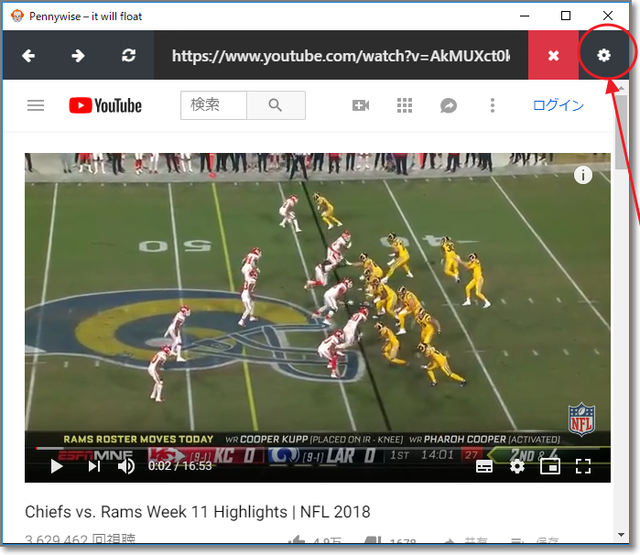Screen dimensions: 640x555
Task: Open three-dot settings menu in header
Action: [x=492, y=105]
